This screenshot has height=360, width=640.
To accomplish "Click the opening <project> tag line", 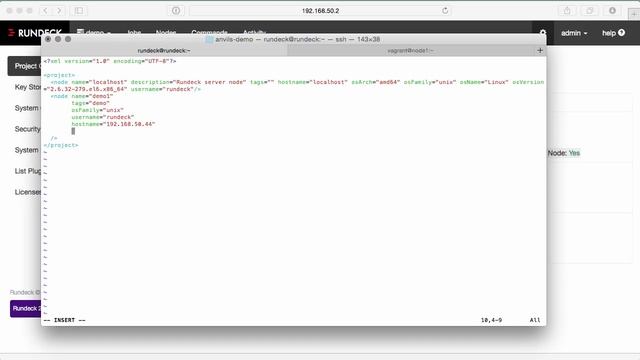I will (59, 75).
